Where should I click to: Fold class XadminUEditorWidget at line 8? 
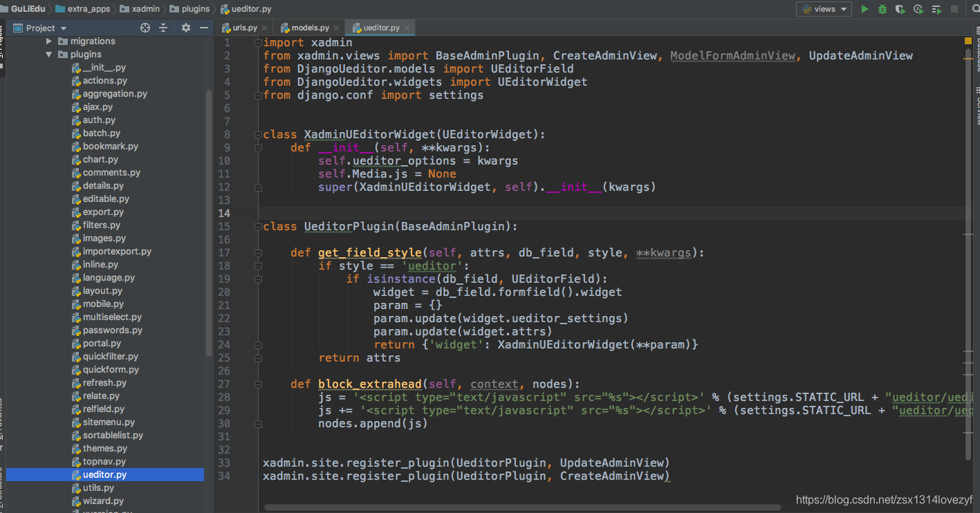tap(258, 134)
